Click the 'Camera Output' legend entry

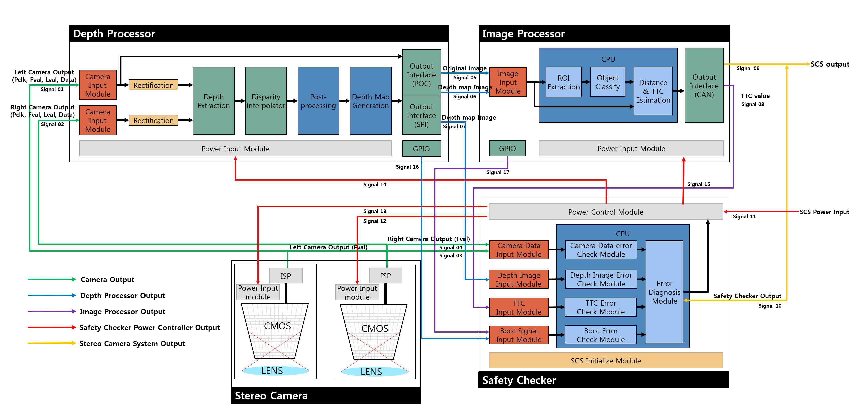pos(107,279)
